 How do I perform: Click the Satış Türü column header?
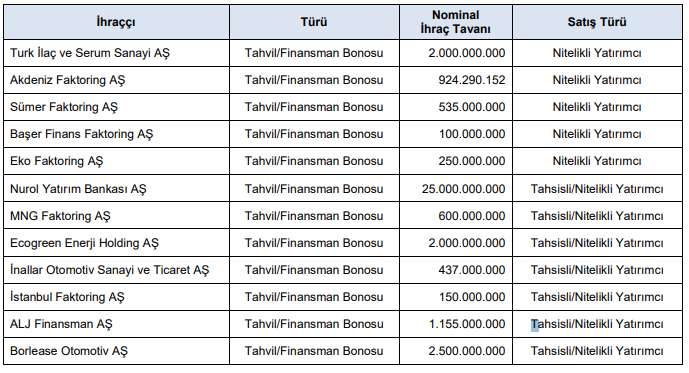[597, 22]
